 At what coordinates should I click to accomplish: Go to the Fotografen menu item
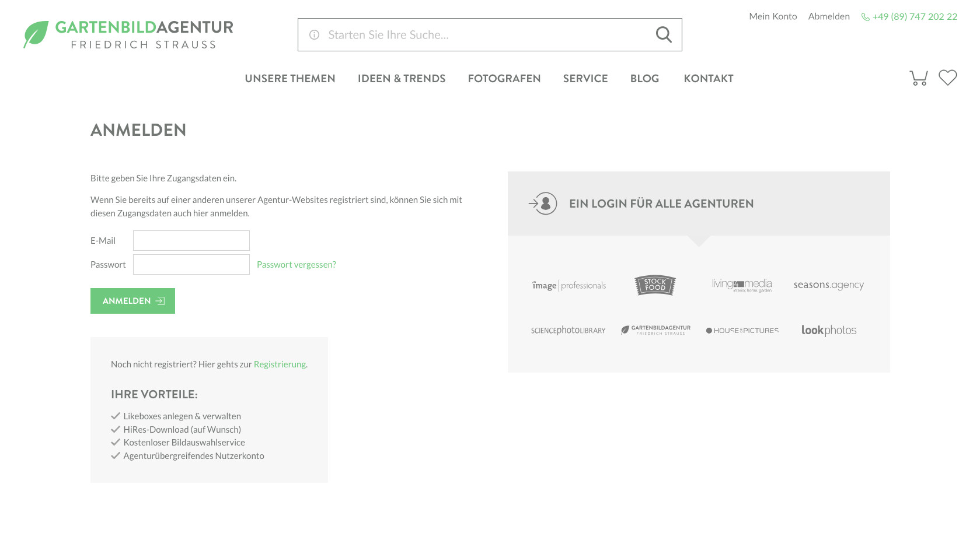[x=504, y=79]
